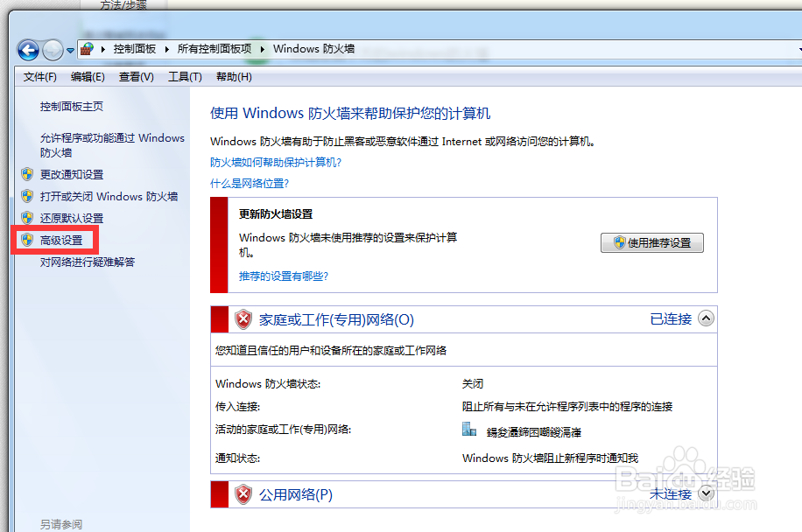Image resolution: width=802 pixels, height=532 pixels.
Task: Open breadcrumb dropdown arrow after 控制面板
Action: click(169, 49)
